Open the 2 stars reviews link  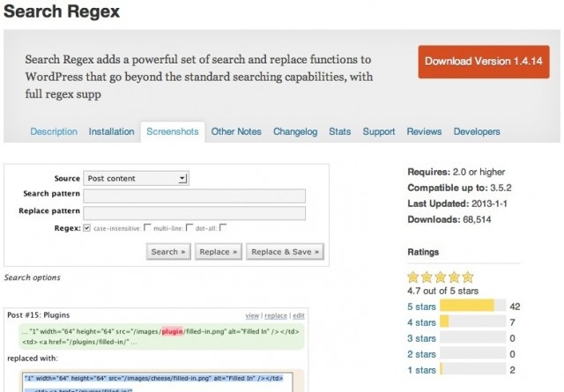pyautogui.click(x=421, y=354)
